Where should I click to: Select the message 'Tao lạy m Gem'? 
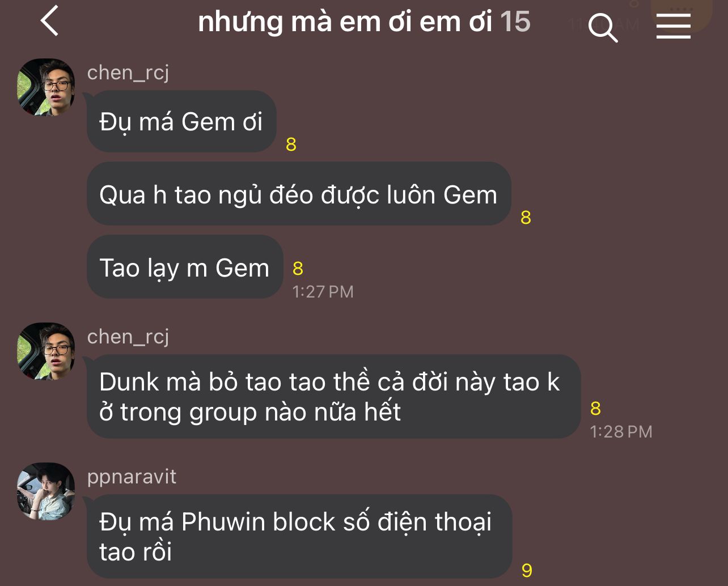point(185,267)
